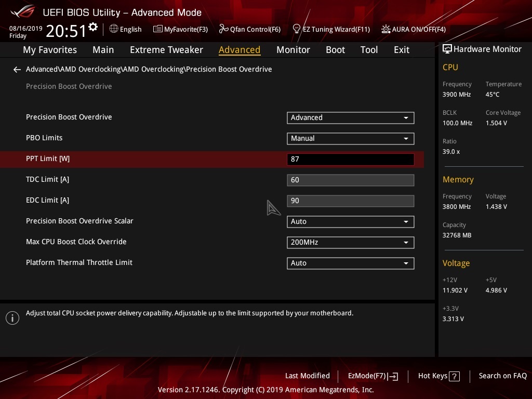Viewport: 532px width, 399px height.
Task: Click the 20:51 clock display
Action: point(66,31)
